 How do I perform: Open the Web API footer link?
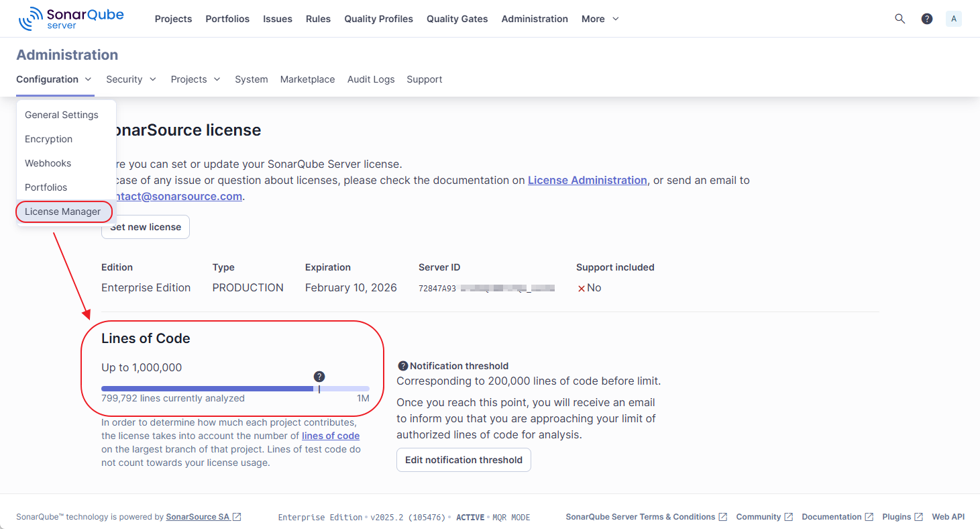948,517
